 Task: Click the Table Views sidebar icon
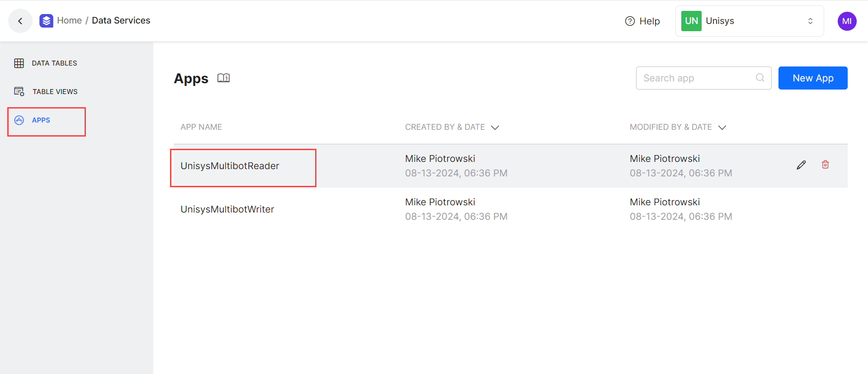point(19,92)
